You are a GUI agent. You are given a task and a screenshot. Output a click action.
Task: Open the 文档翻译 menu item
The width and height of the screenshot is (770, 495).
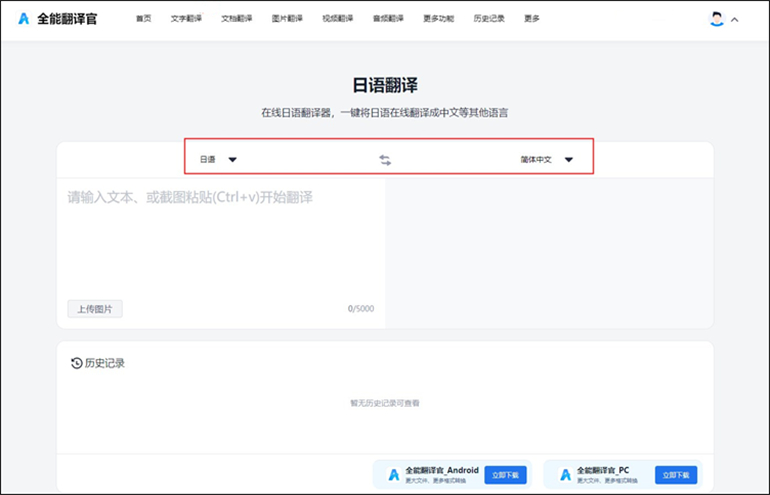click(x=237, y=19)
